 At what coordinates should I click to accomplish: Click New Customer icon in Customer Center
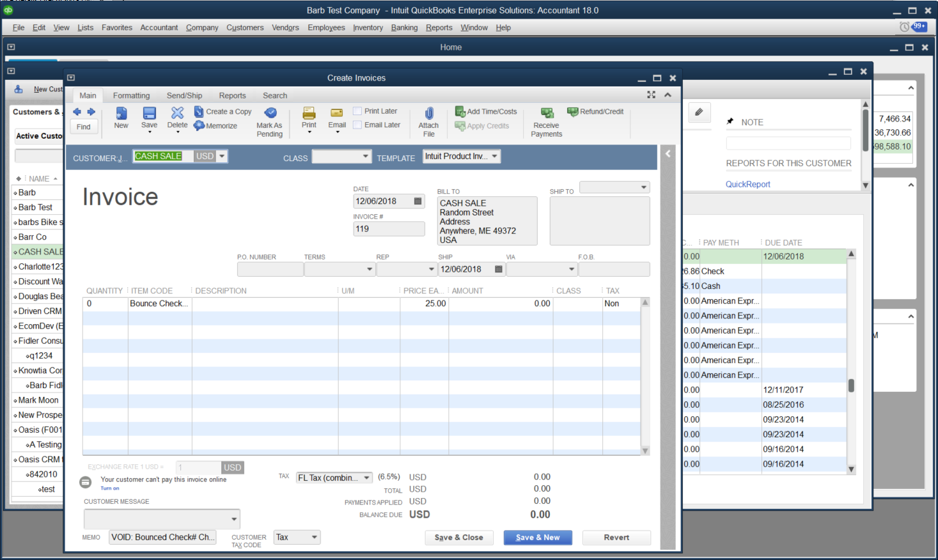coord(19,89)
